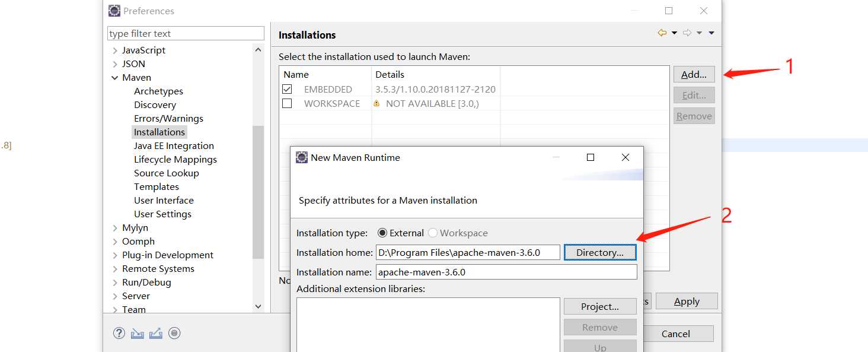Viewport: 868px width, 352px height.
Task: Open the help icon in Preferences
Action: (x=119, y=333)
